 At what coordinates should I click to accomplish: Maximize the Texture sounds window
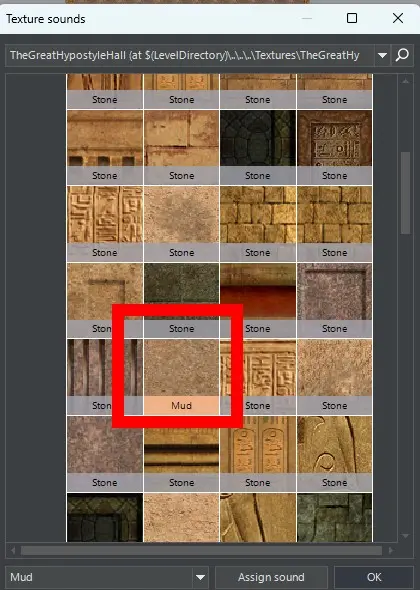tap(352, 18)
